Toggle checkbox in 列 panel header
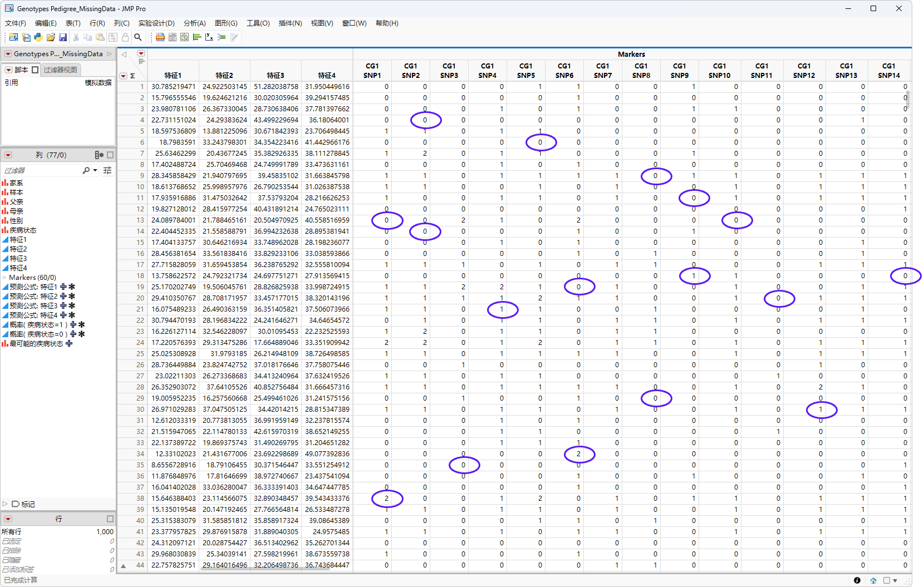The height and width of the screenshot is (587, 924). tap(110, 155)
